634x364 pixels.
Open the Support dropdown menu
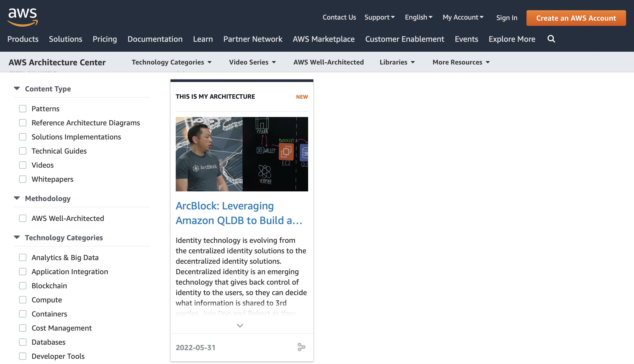[379, 17]
